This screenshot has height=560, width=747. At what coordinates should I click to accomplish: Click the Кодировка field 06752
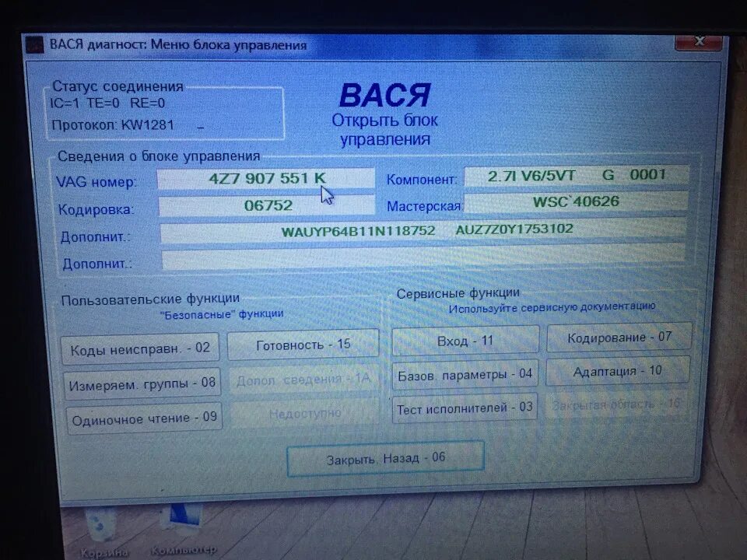267,205
